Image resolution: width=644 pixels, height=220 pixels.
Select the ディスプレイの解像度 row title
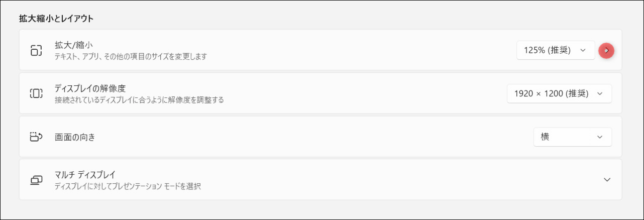click(89, 88)
